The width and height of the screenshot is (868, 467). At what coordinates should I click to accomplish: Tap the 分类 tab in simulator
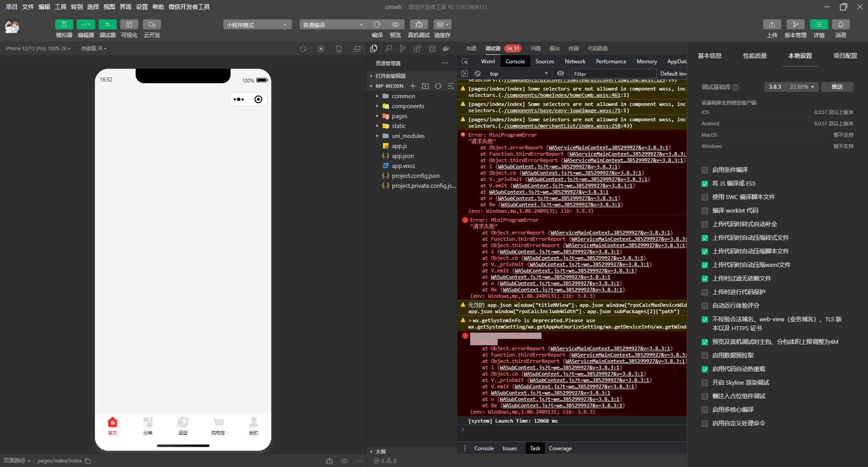148,426
